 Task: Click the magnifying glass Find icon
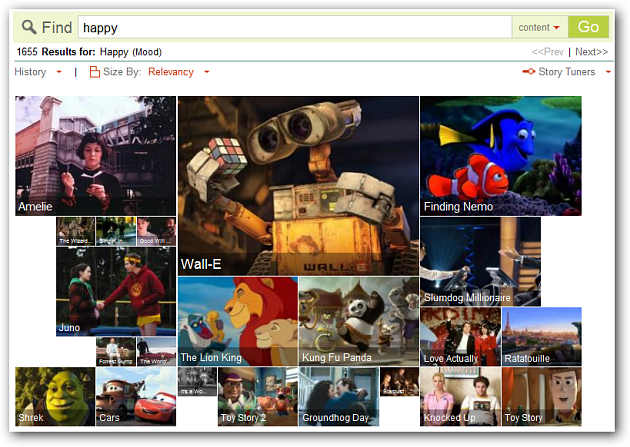(29, 27)
